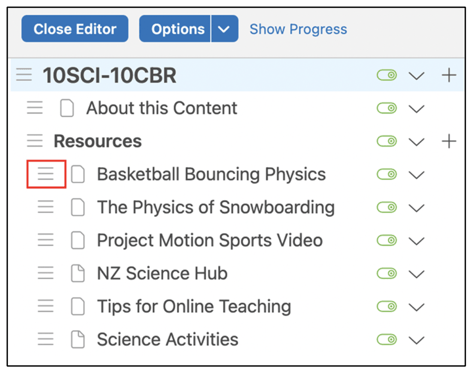Click the drag handle beside Basketball Bouncing Physics
The image size is (473, 375).
46,174
